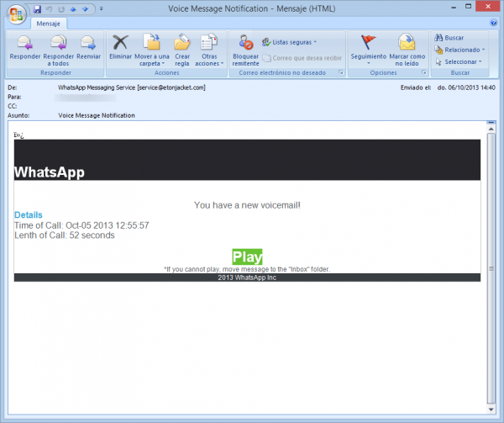Click scrollbar down arrow in message body
Viewport: 504px width, 423px height.
pos(491,410)
